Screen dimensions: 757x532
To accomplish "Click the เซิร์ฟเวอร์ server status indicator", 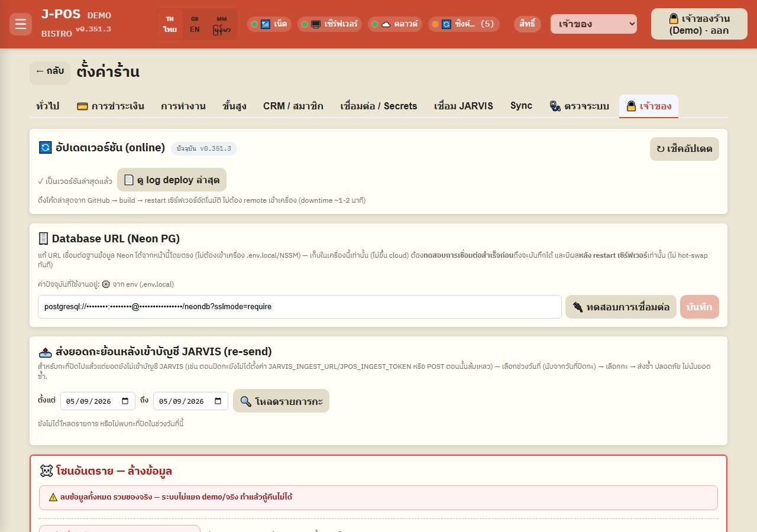I will 329,24.
